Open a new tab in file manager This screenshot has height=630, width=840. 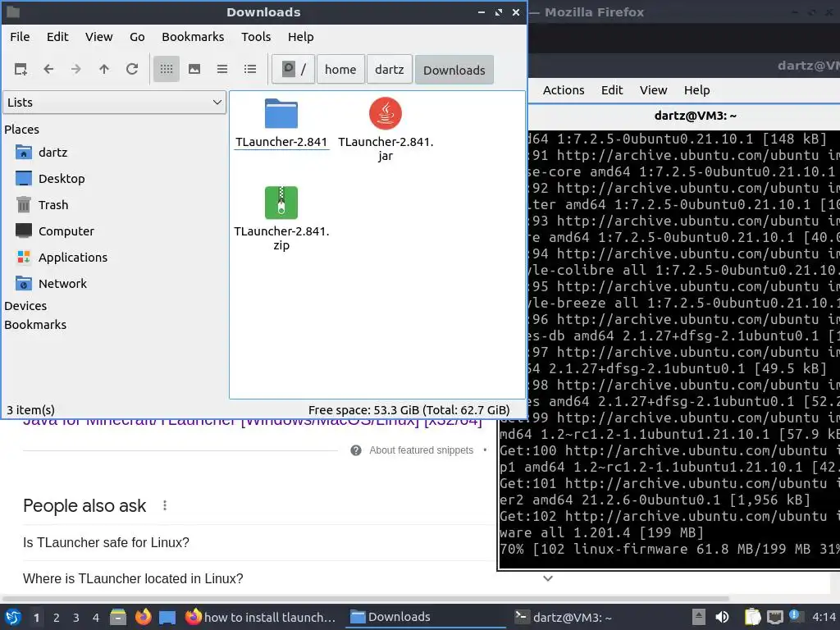pos(21,69)
